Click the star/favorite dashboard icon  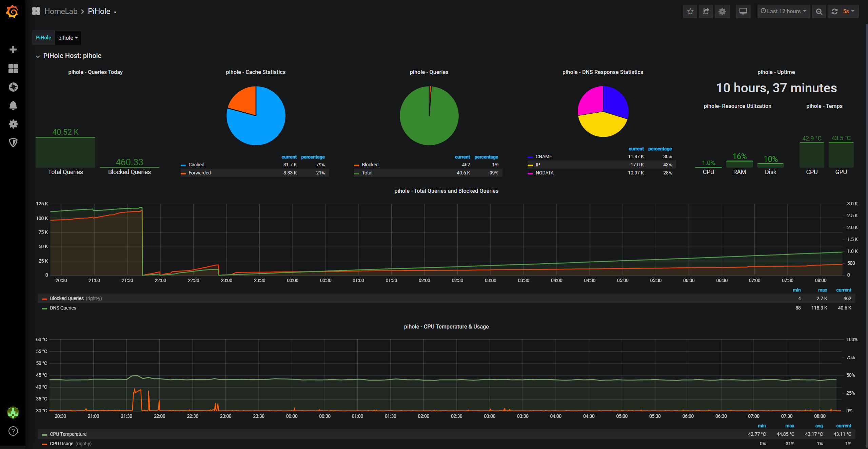pyautogui.click(x=690, y=11)
